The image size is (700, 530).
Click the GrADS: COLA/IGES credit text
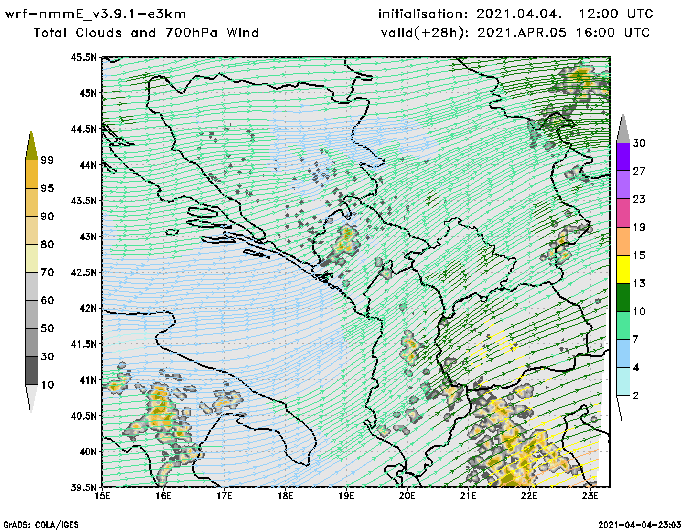pos(41,525)
